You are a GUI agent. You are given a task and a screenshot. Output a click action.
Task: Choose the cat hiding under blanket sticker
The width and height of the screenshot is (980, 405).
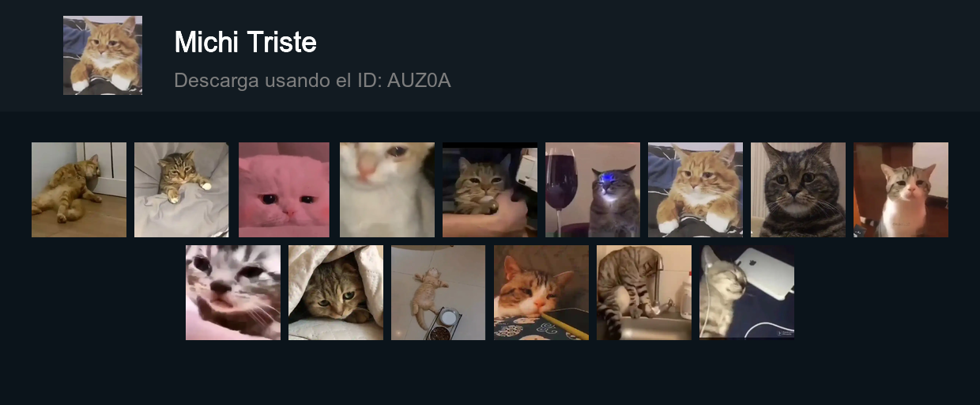point(336,293)
